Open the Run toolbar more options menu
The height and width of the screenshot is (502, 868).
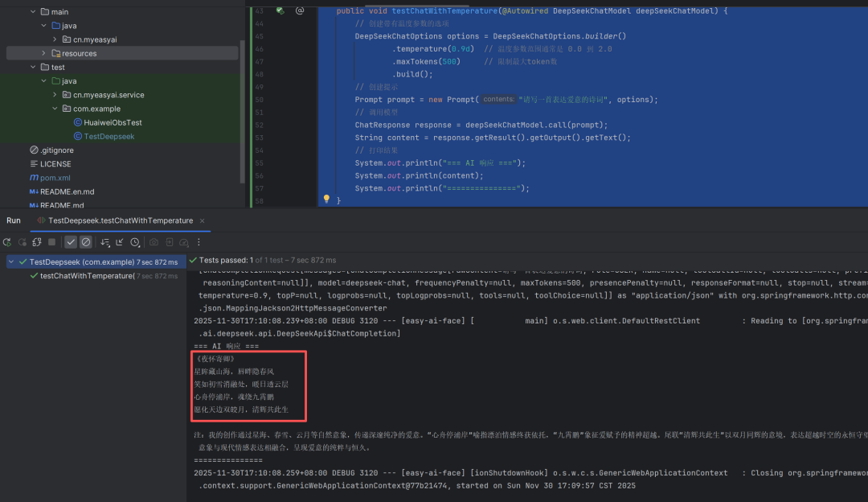pyautogui.click(x=199, y=242)
